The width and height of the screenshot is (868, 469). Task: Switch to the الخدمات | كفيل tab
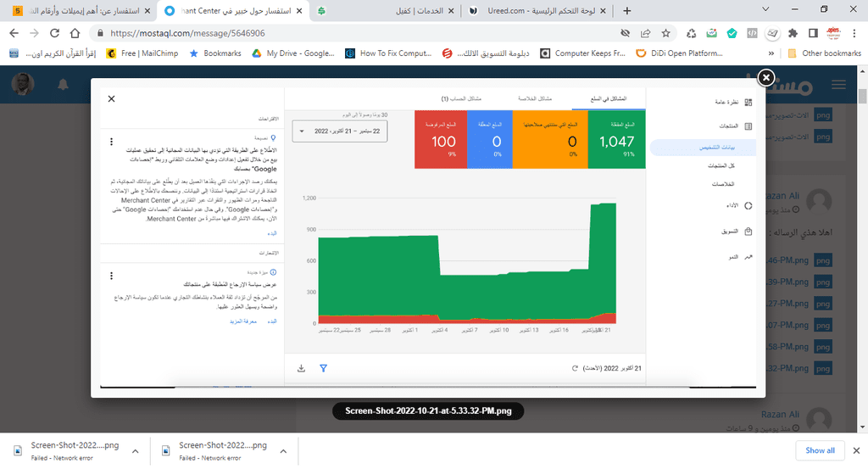pos(386,10)
